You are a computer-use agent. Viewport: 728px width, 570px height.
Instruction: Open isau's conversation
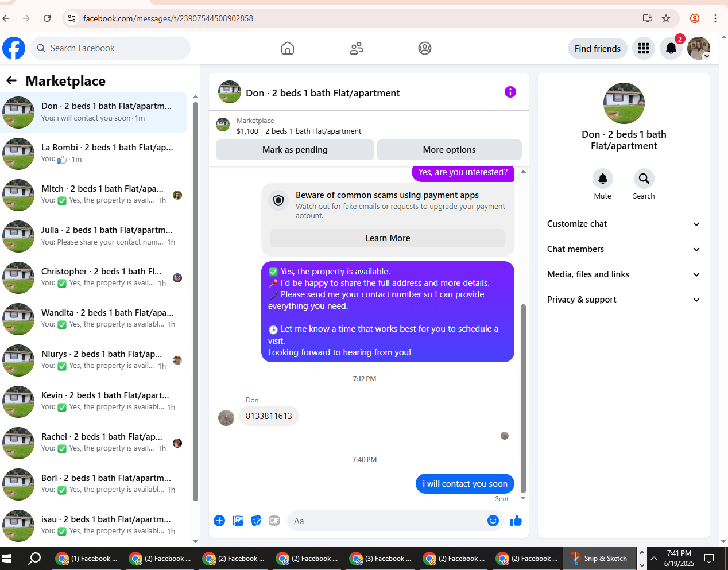coord(94,526)
